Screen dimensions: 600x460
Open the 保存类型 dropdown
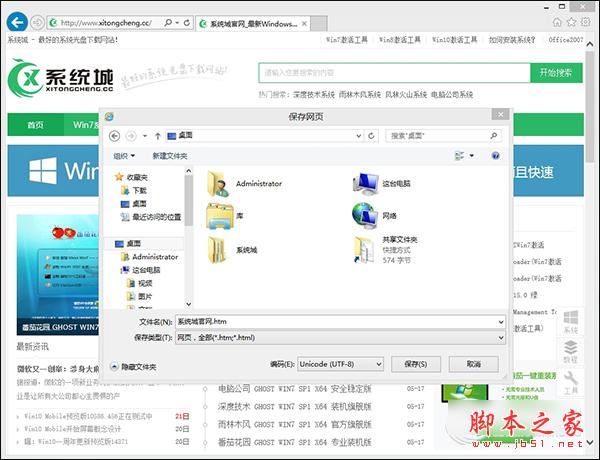[341, 338]
